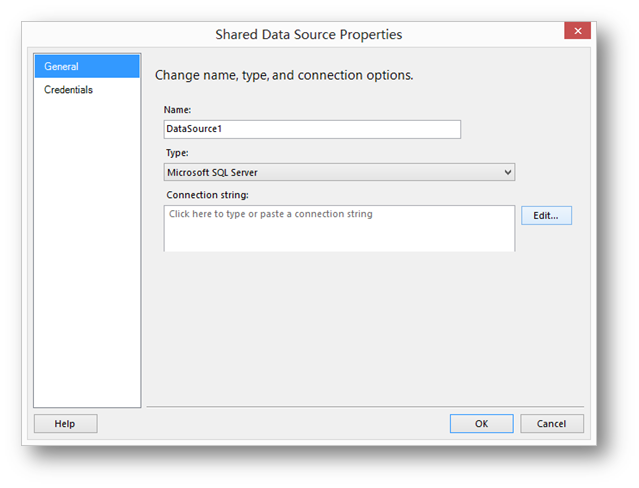Screen dimensions: 639x488
Task: Open the Credentials page
Action: tap(68, 90)
